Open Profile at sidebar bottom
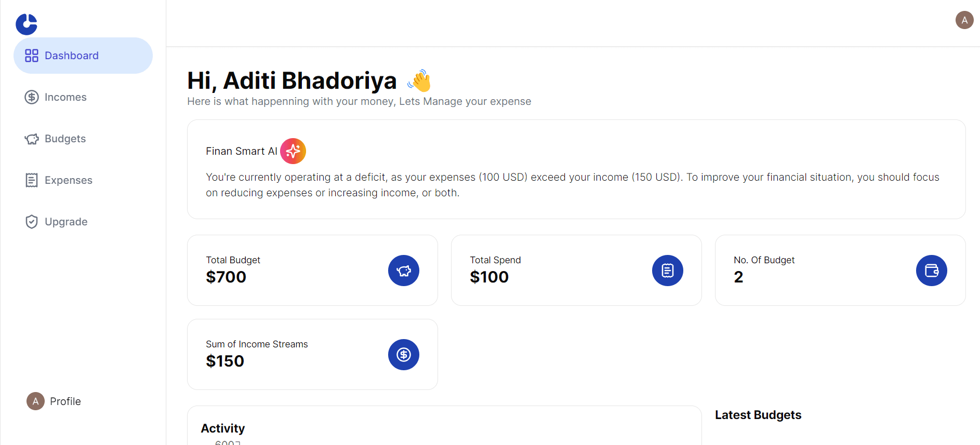This screenshot has width=980, height=445. 54,401
